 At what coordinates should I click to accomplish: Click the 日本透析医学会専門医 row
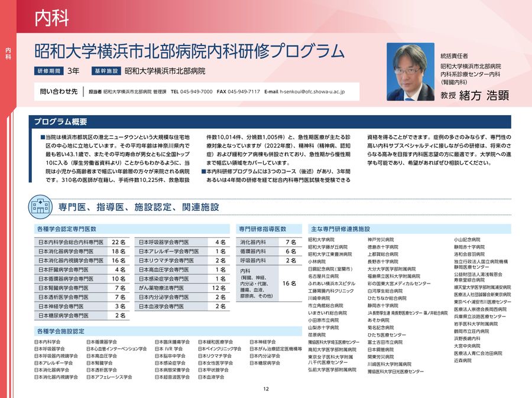pyautogui.click(x=82, y=297)
